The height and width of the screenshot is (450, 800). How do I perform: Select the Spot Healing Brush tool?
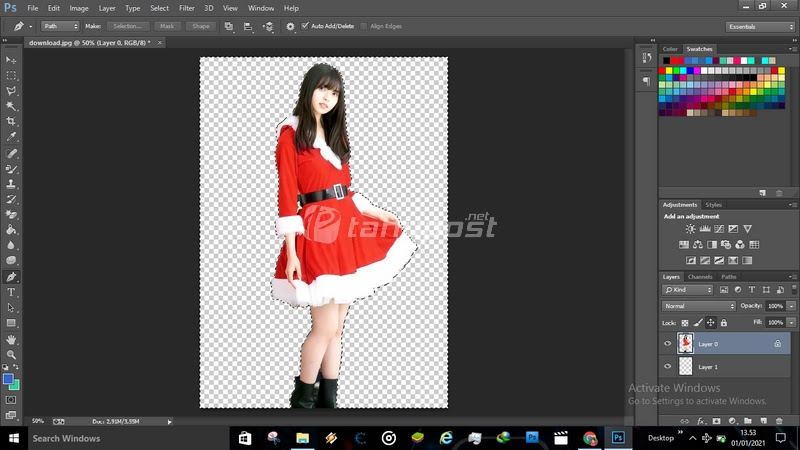pos(11,154)
